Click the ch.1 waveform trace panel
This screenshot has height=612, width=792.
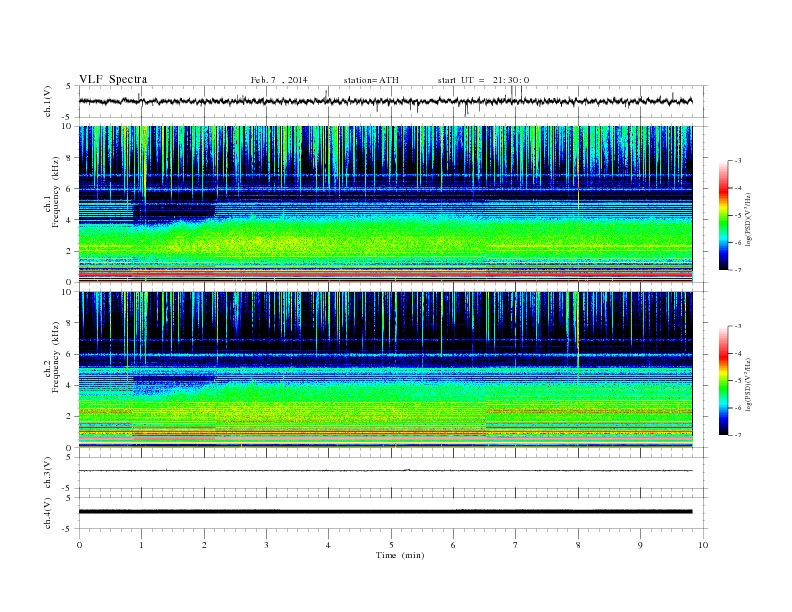[x=393, y=101]
